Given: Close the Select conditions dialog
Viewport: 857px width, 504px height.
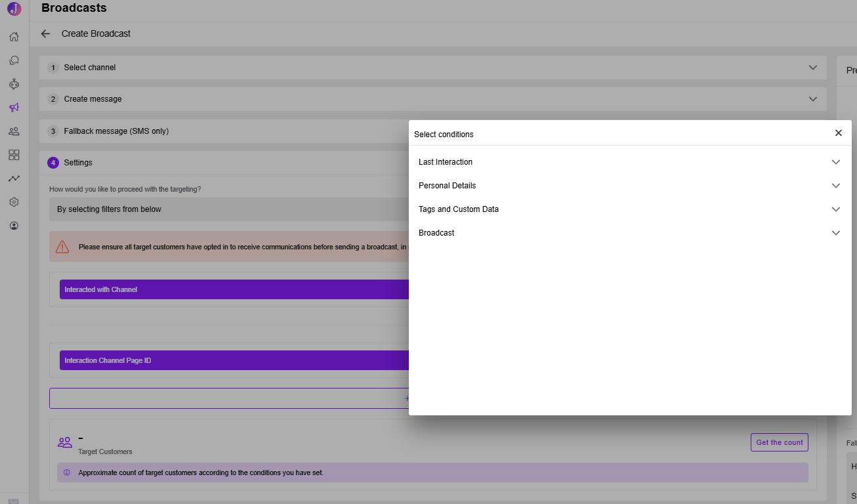Looking at the screenshot, I should [838, 133].
